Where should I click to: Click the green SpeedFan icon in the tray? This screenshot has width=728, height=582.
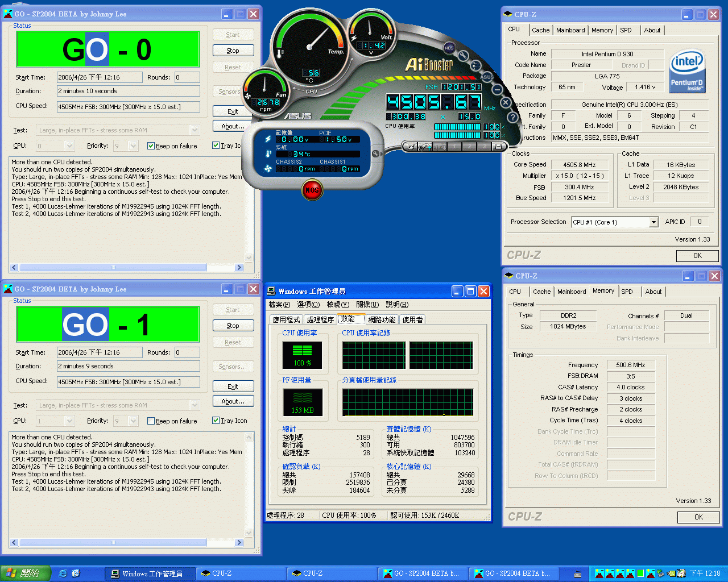click(640, 573)
